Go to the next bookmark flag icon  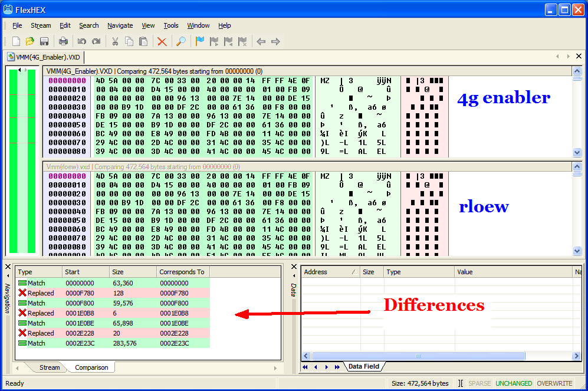click(214, 41)
